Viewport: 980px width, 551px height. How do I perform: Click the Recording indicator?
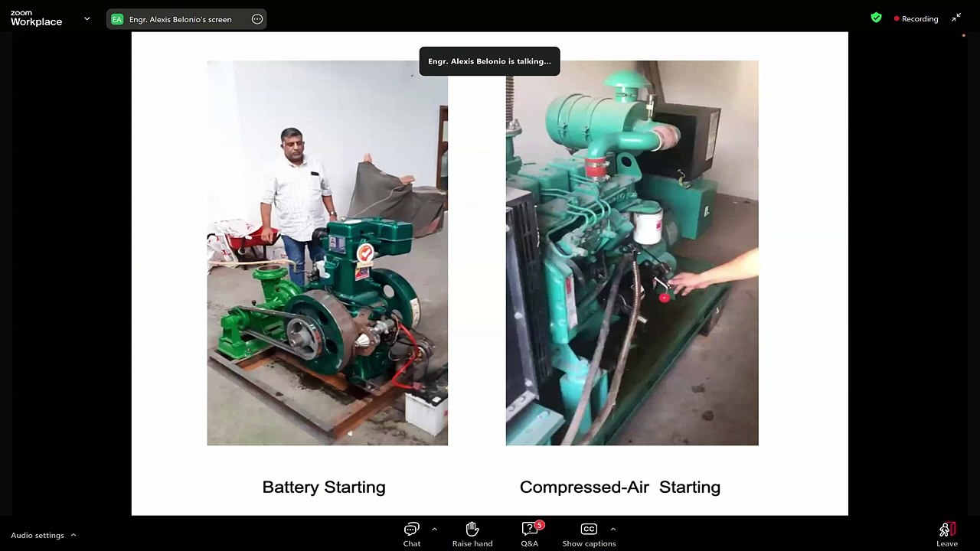pyautogui.click(x=916, y=19)
